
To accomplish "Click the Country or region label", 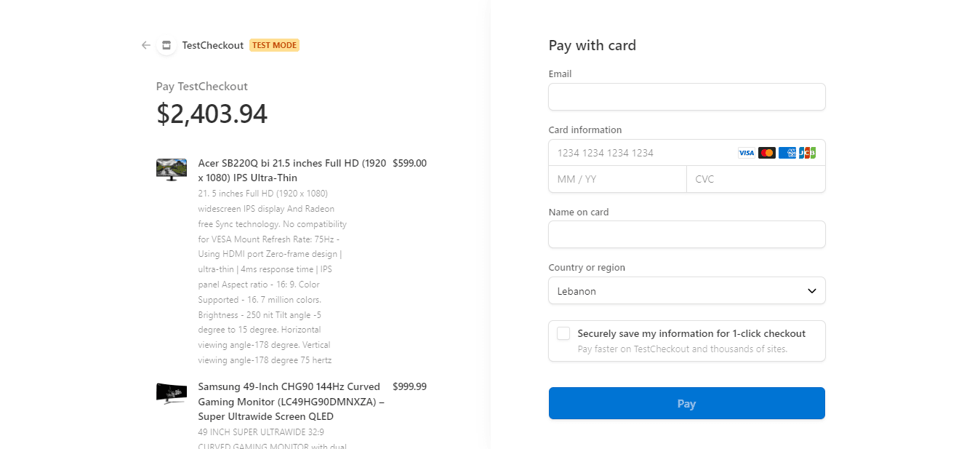I will pos(587,267).
